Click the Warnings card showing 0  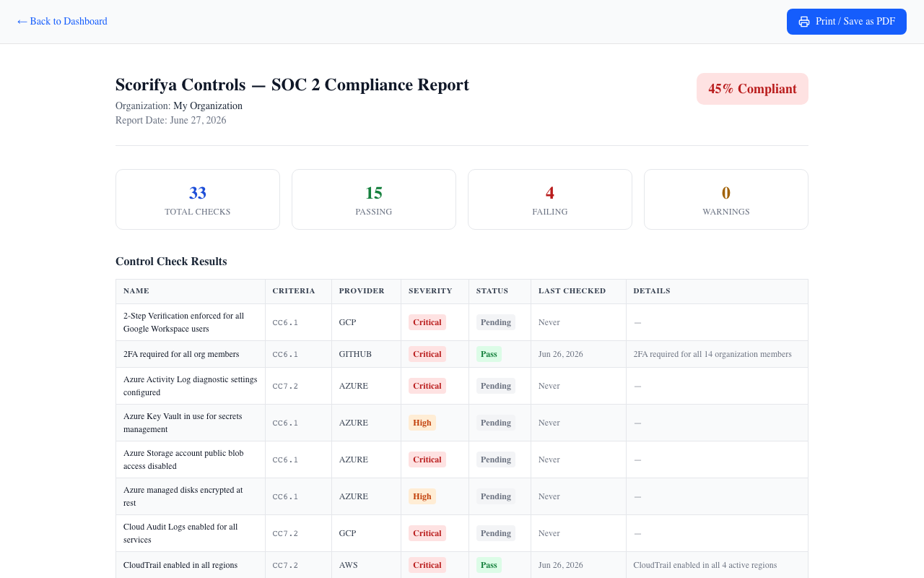(726, 199)
